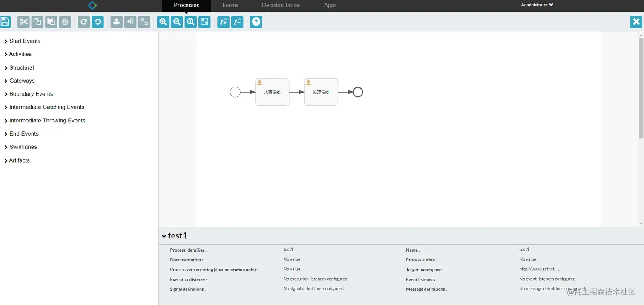Viewport: 644px width, 305px height.
Task: Align elements horizontally via toolbar icon
Action: 130,22
